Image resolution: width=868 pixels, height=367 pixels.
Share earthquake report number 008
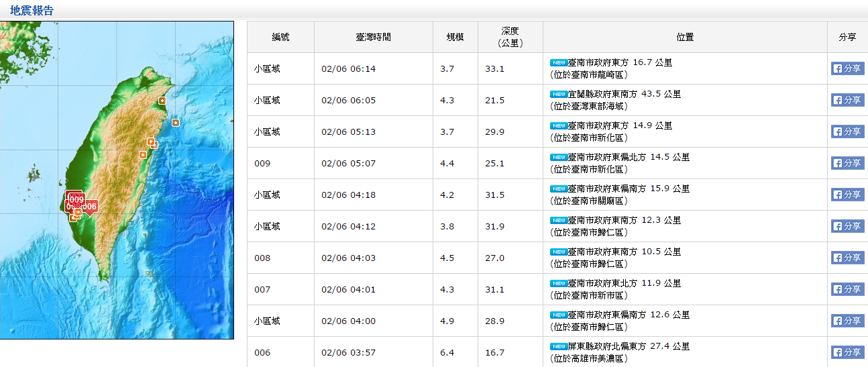coord(847,258)
